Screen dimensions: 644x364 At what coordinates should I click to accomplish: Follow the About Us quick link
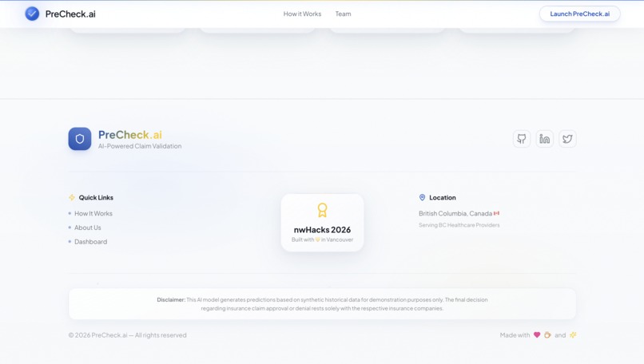pyautogui.click(x=87, y=227)
